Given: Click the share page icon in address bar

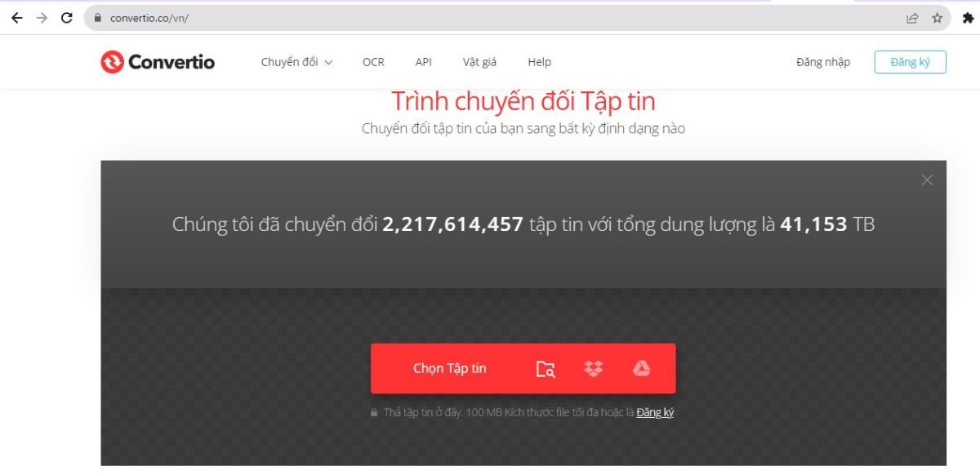Looking at the screenshot, I should click(912, 17).
